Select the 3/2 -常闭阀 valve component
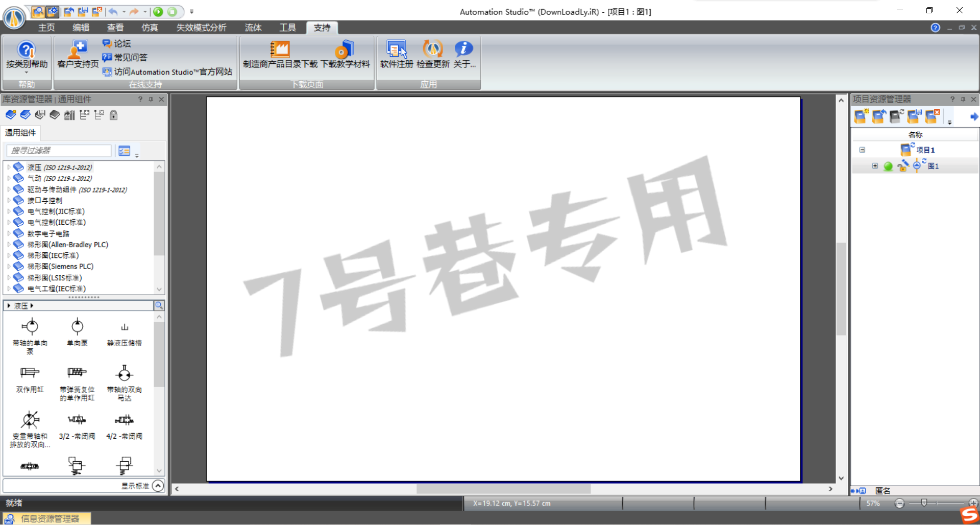Screen dimensions: 980x525 (x=77, y=426)
